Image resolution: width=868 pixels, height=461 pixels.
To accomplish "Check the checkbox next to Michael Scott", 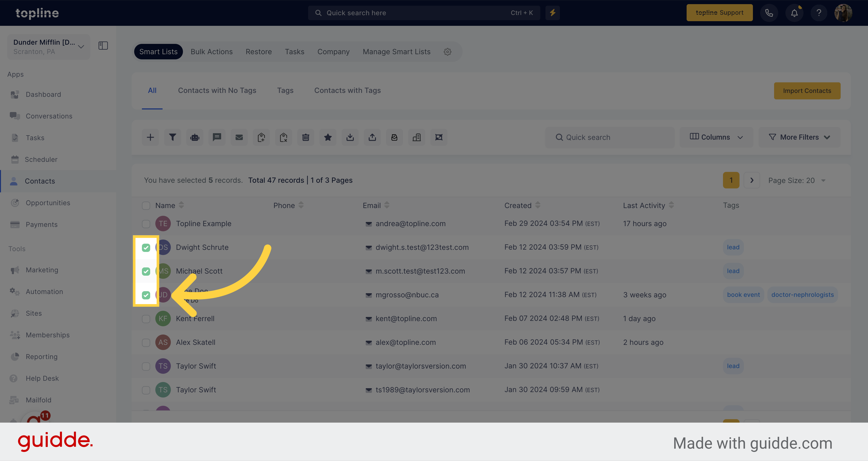I will tap(145, 271).
